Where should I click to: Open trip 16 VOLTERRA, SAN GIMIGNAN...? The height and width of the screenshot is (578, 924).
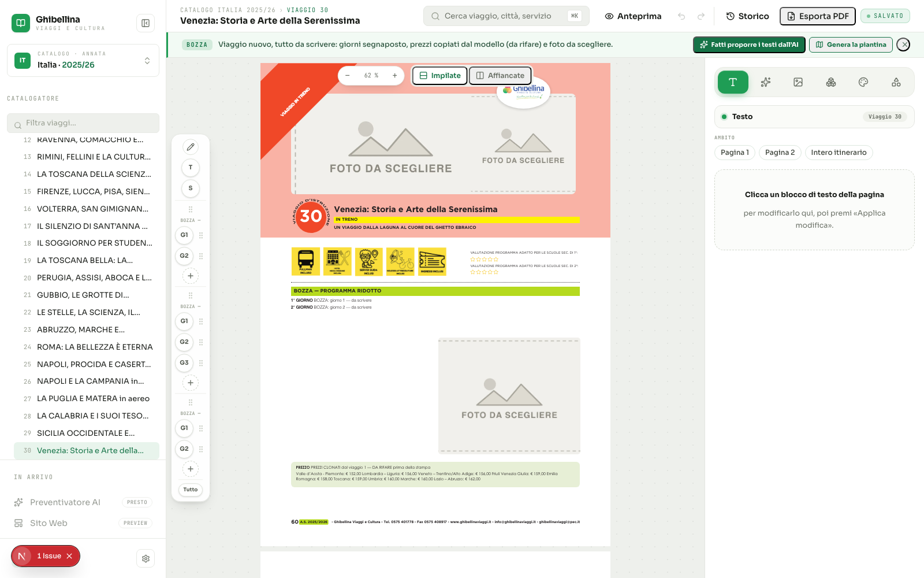pos(87,209)
